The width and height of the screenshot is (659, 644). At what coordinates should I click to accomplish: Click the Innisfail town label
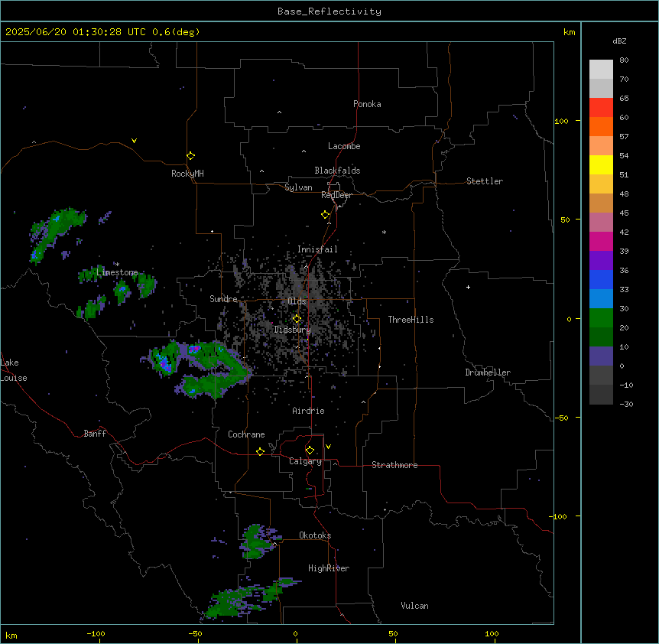(317, 249)
